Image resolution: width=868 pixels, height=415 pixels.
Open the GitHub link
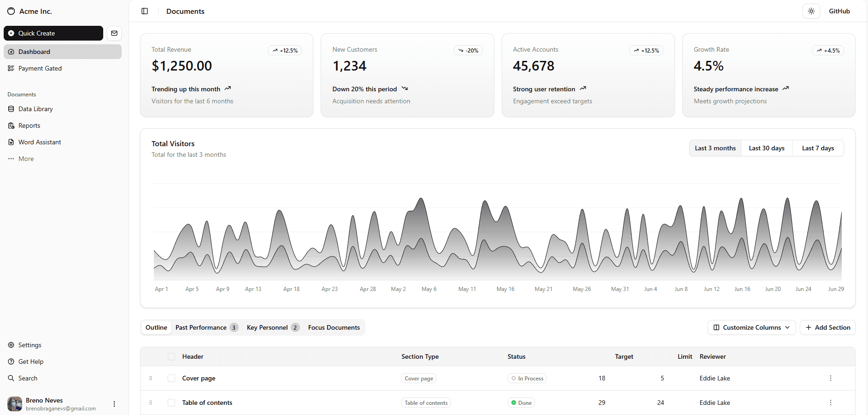point(839,11)
